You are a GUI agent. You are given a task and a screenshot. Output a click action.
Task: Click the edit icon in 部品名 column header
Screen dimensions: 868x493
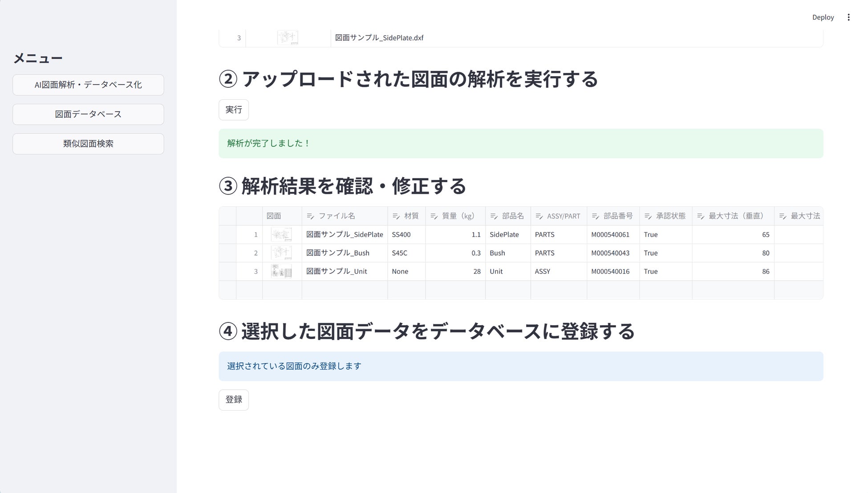(x=494, y=216)
